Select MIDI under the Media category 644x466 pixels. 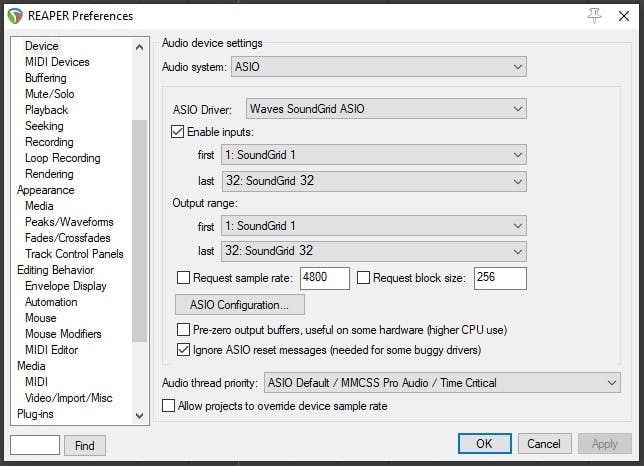(x=36, y=382)
